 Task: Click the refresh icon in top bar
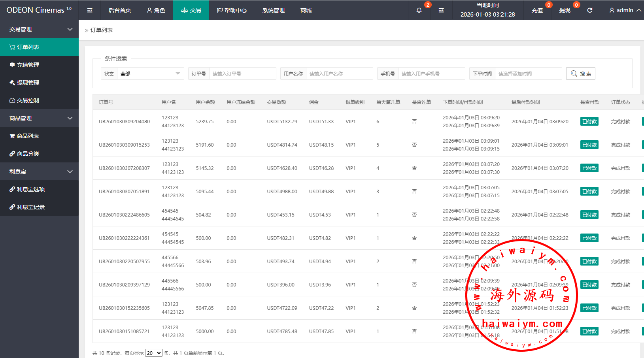click(589, 10)
